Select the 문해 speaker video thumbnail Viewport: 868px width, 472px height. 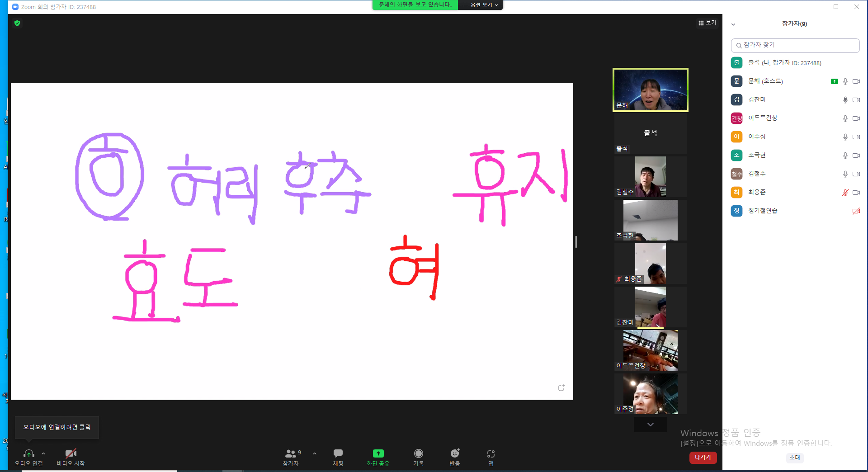coord(651,90)
